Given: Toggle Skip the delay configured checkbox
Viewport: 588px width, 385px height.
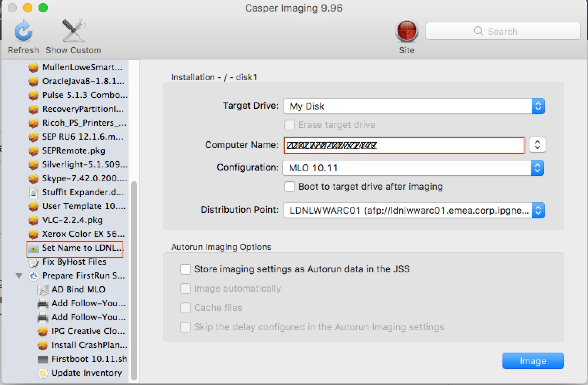Looking at the screenshot, I should (x=186, y=327).
